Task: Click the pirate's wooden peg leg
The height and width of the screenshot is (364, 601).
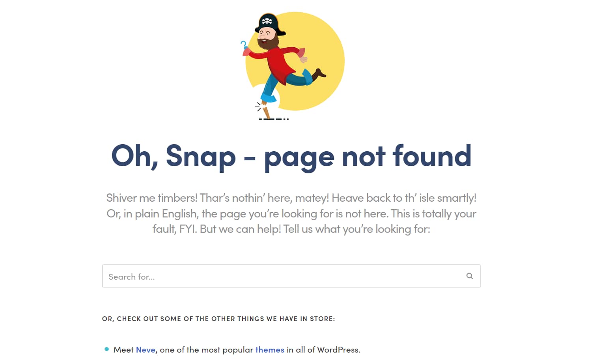Action: tap(266, 110)
